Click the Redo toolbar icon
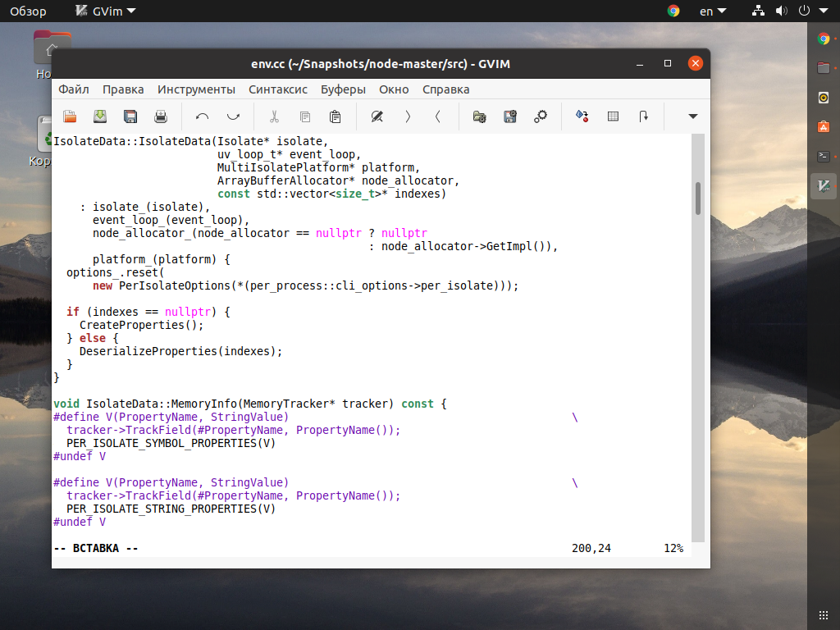Image resolution: width=840 pixels, height=630 pixels. point(233,116)
